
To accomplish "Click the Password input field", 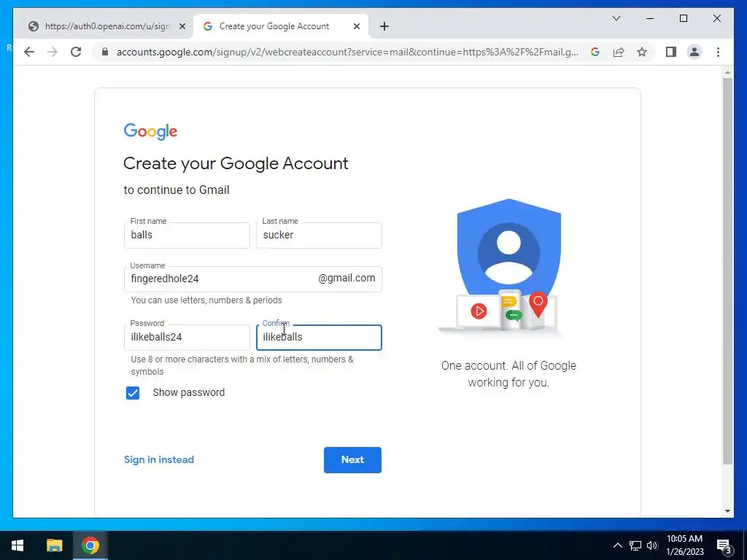I will (187, 337).
